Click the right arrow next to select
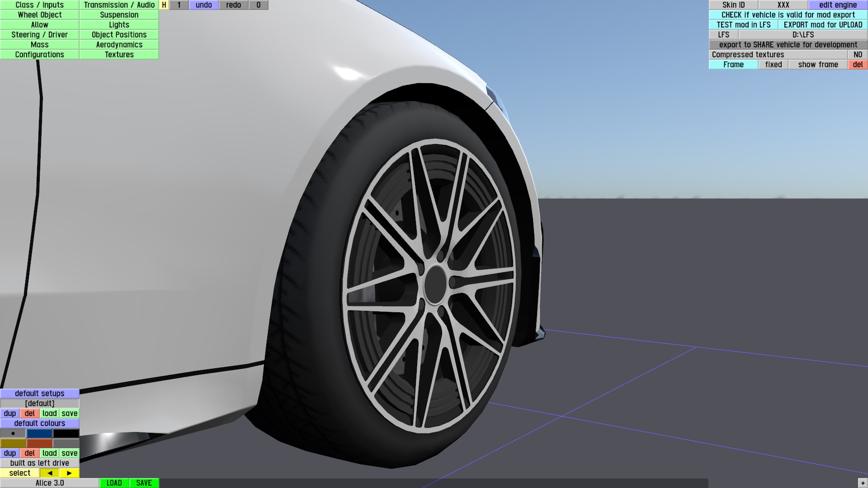The height and width of the screenshot is (488, 868). tap(69, 473)
